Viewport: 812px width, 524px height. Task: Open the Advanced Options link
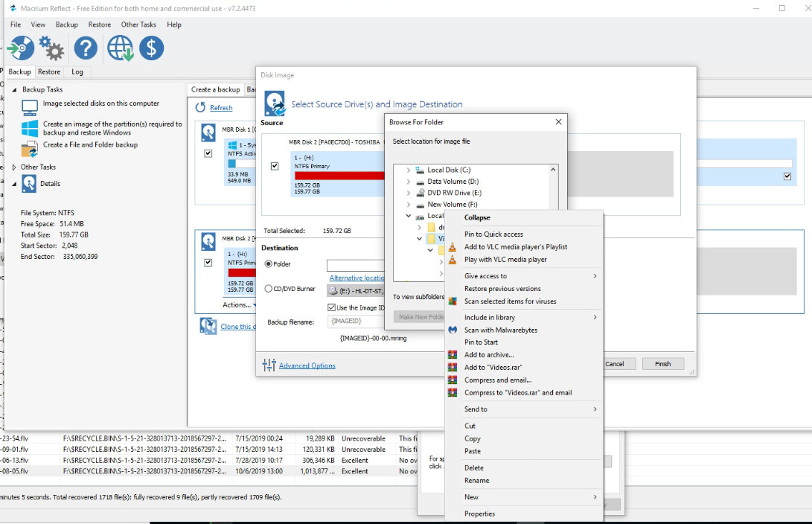pyautogui.click(x=307, y=365)
